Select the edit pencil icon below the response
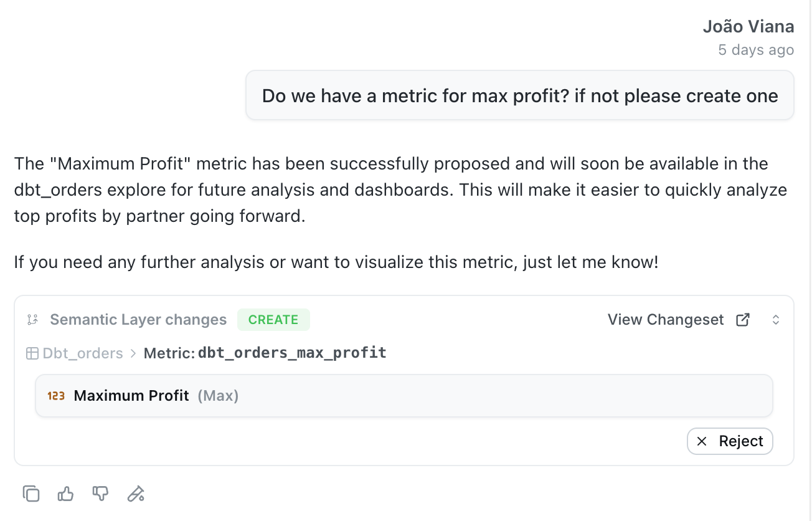Screen dimensions: 812x521 click(x=136, y=494)
